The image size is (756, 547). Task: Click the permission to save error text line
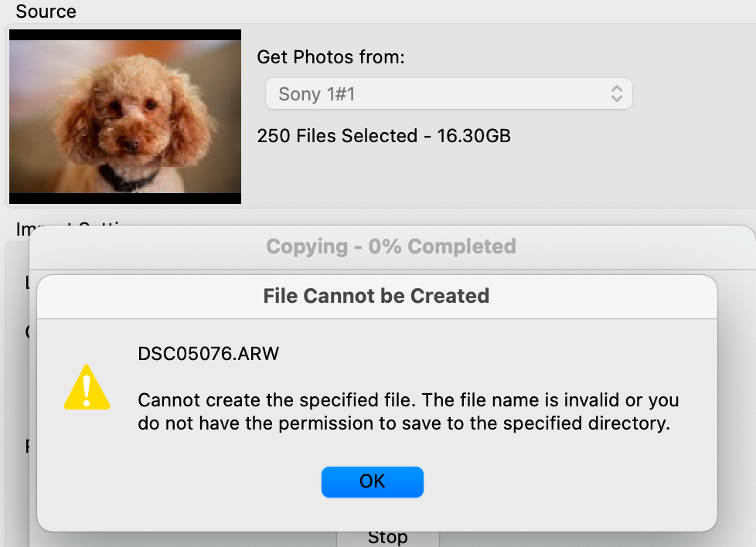(404, 423)
